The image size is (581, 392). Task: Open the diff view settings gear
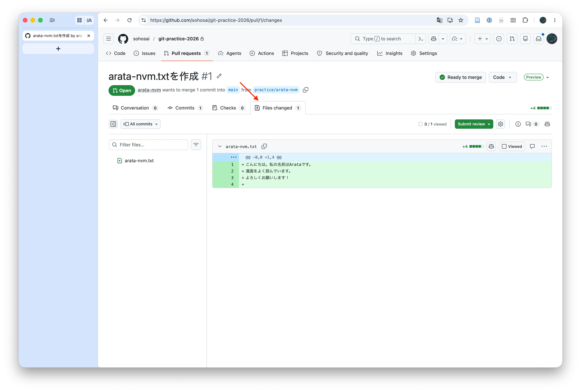tap(500, 124)
